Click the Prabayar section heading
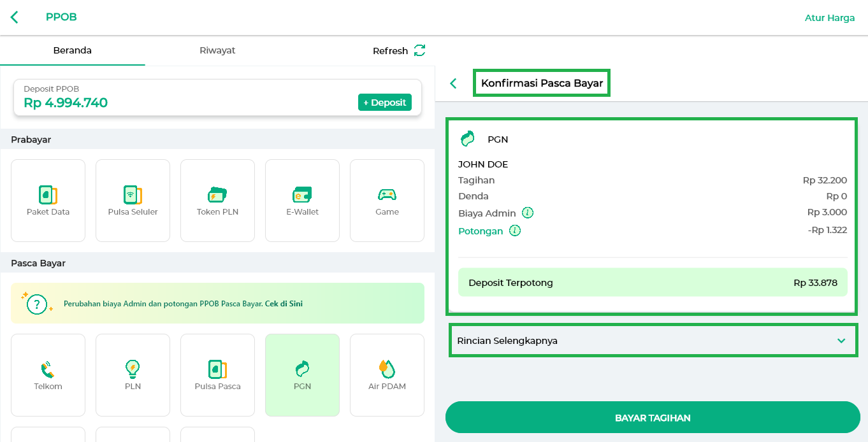The height and width of the screenshot is (442, 868). tap(31, 139)
